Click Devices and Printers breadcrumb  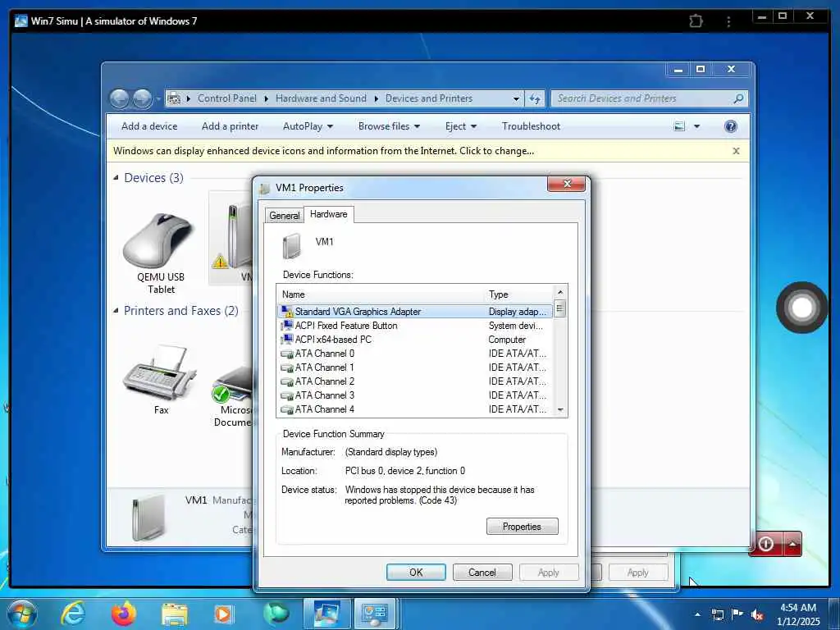pos(428,98)
